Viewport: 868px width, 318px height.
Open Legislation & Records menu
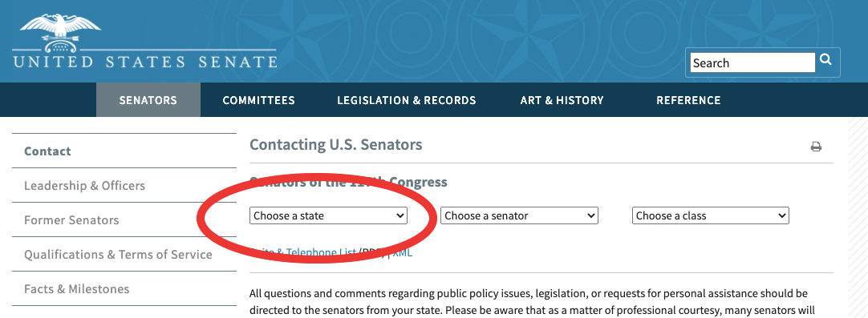tap(406, 100)
